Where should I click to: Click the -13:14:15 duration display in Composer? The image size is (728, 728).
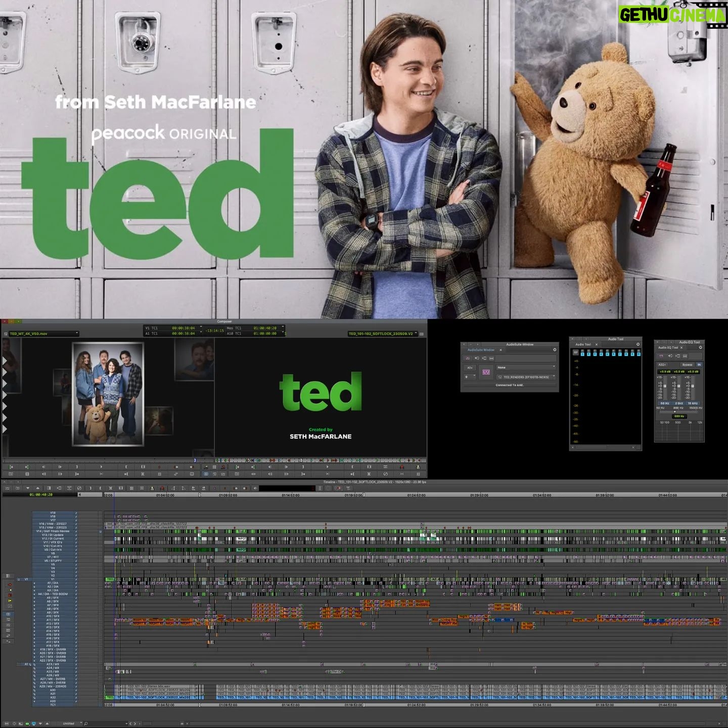214,331
